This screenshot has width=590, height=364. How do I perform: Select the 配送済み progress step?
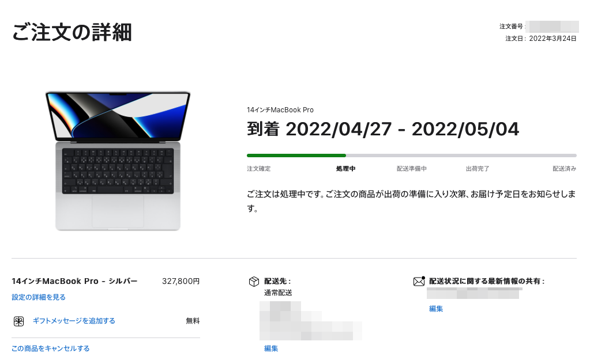click(565, 169)
